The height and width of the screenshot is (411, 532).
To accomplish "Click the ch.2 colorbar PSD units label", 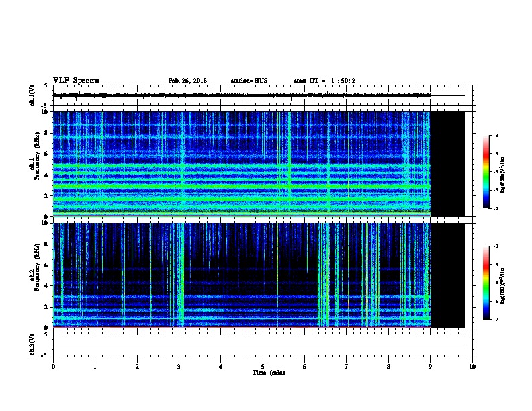I will tap(502, 285).
